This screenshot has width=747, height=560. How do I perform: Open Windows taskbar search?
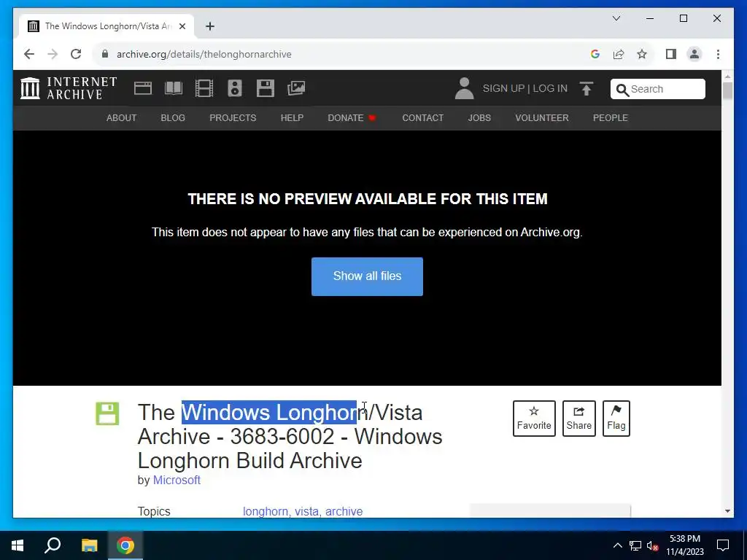tap(53, 545)
